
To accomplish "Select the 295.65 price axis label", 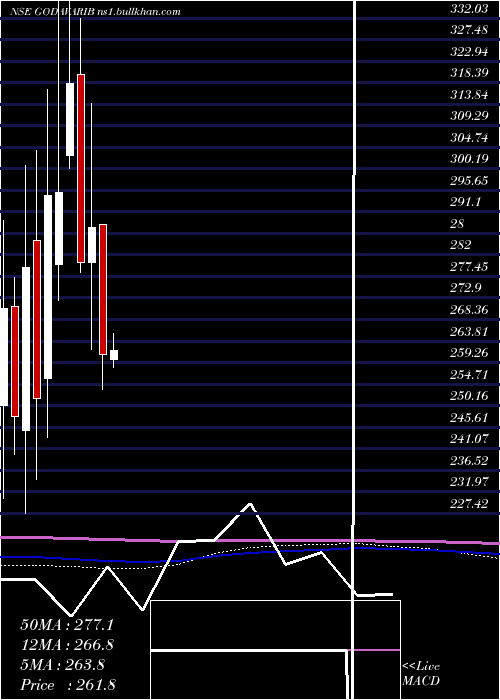I will point(469,181).
